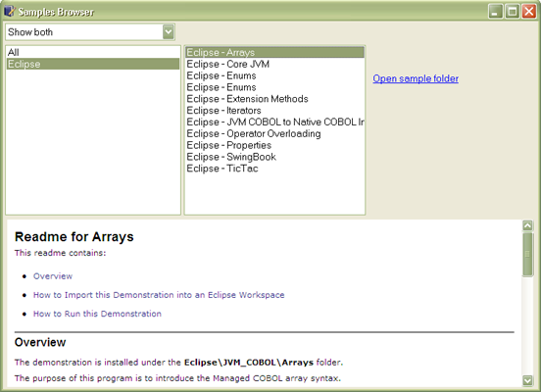Screen dimensions: 541x392
Task: Select the Eclipse - Operator Overloading sample
Action: click(274, 133)
